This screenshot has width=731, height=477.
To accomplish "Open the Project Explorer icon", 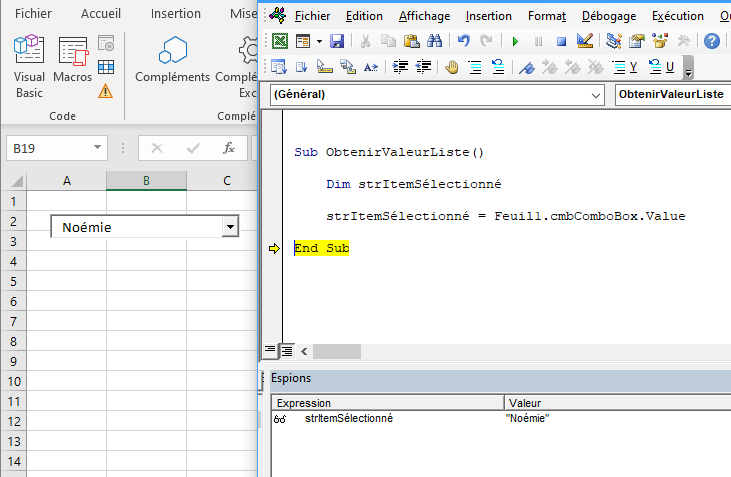I will coord(614,41).
